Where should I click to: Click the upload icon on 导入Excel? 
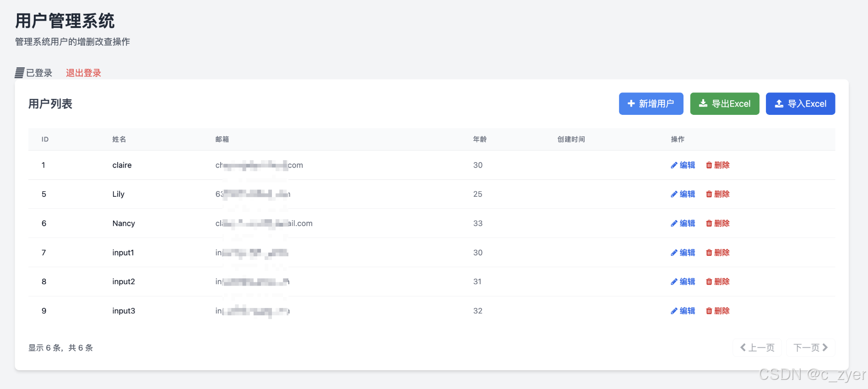pos(779,104)
